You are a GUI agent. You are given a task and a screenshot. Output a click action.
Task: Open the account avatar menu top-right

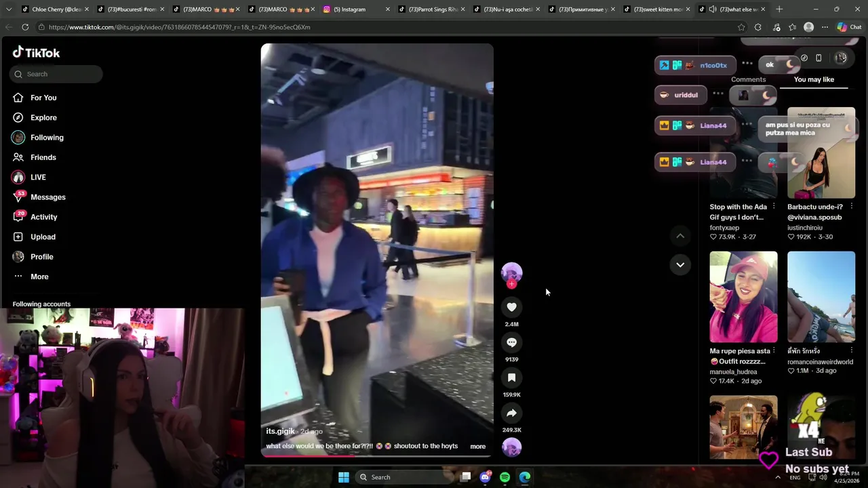[x=841, y=58]
